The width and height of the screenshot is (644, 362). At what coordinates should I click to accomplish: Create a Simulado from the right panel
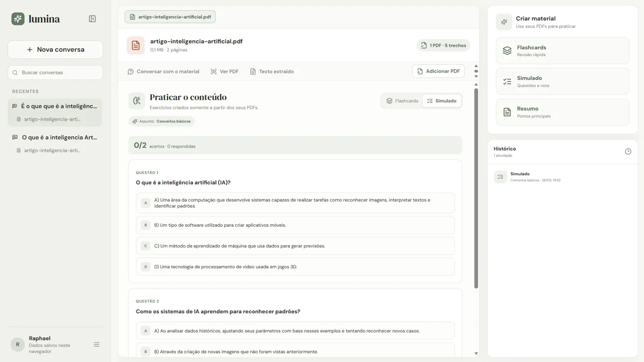pos(562,81)
